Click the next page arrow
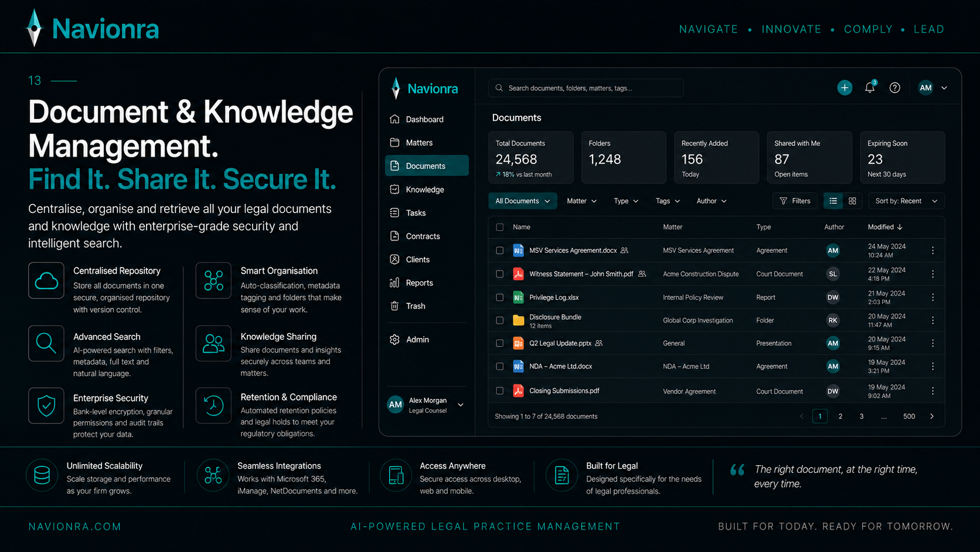Screen dimensions: 980x552 (932, 416)
